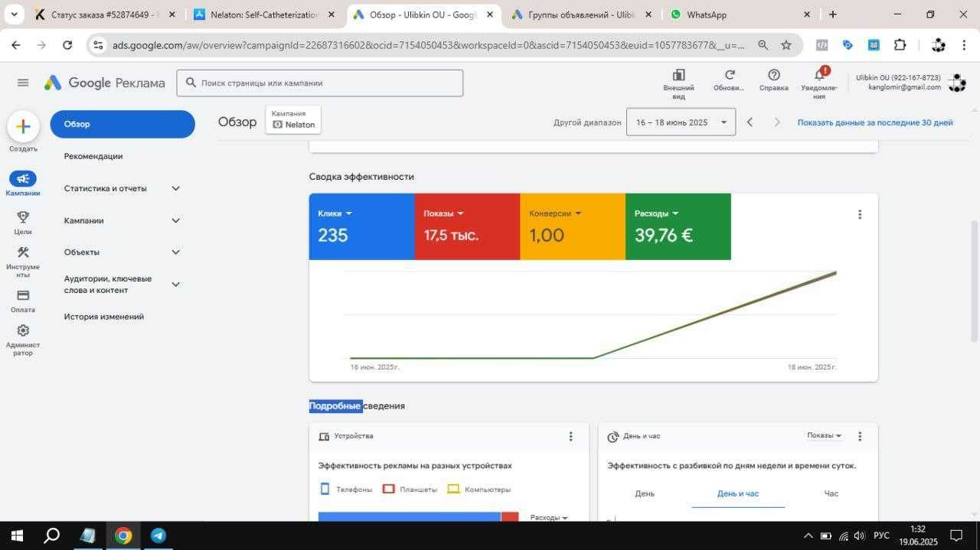Switch to the День и час tab

click(x=738, y=493)
